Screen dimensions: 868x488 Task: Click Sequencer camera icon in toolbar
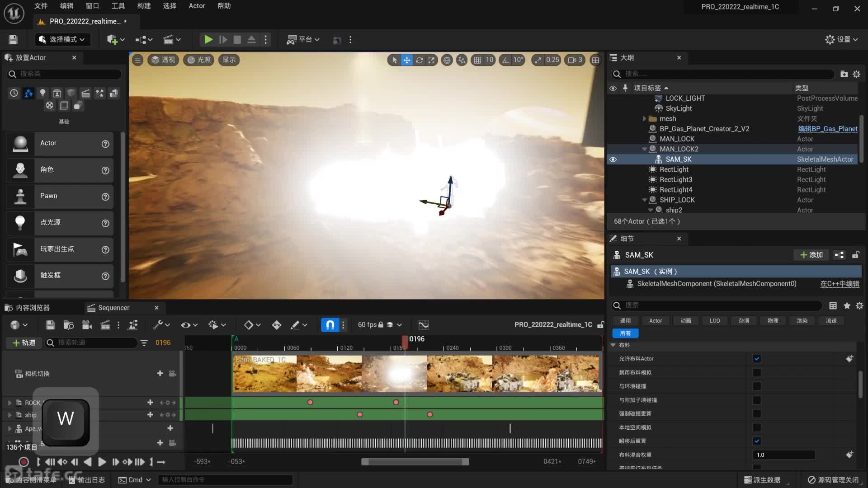[x=87, y=325]
